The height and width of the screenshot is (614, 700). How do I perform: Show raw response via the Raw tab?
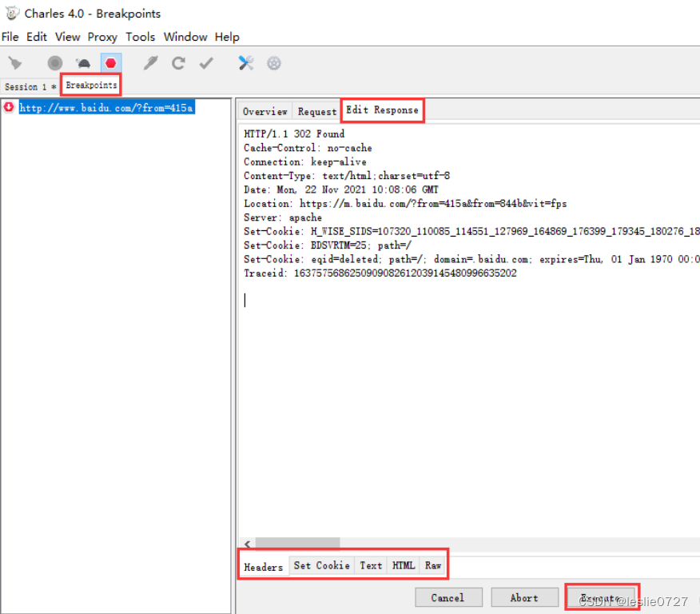coord(433,565)
